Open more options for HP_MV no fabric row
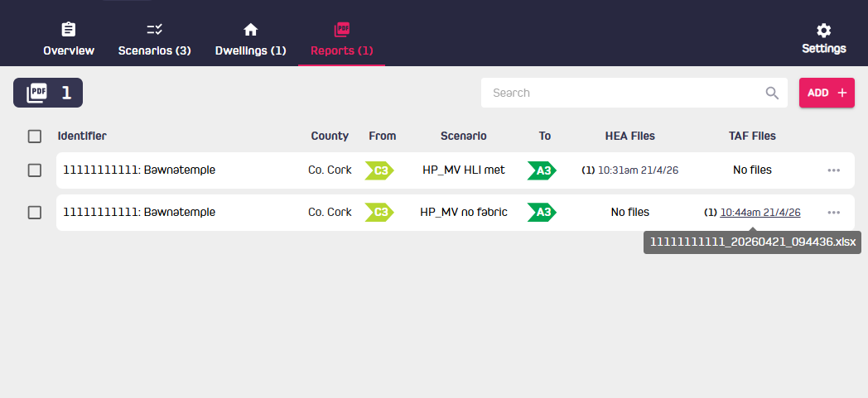Image resolution: width=868 pixels, height=398 pixels. point(834,213)
